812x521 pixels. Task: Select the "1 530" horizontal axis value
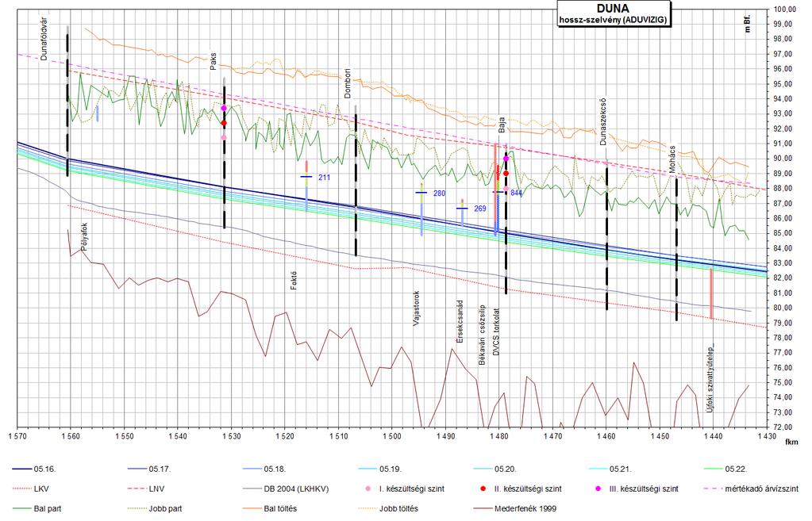(x=232, y=436)
